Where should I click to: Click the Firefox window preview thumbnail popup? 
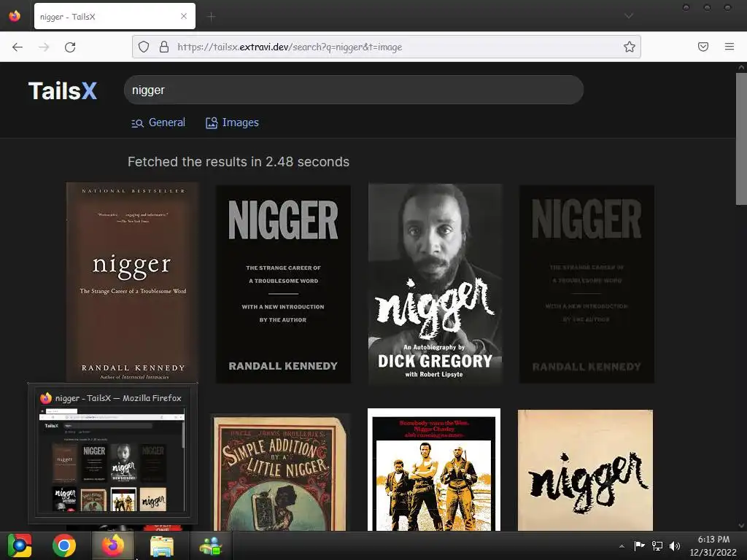pyautogui.click(x=112, y=453)
